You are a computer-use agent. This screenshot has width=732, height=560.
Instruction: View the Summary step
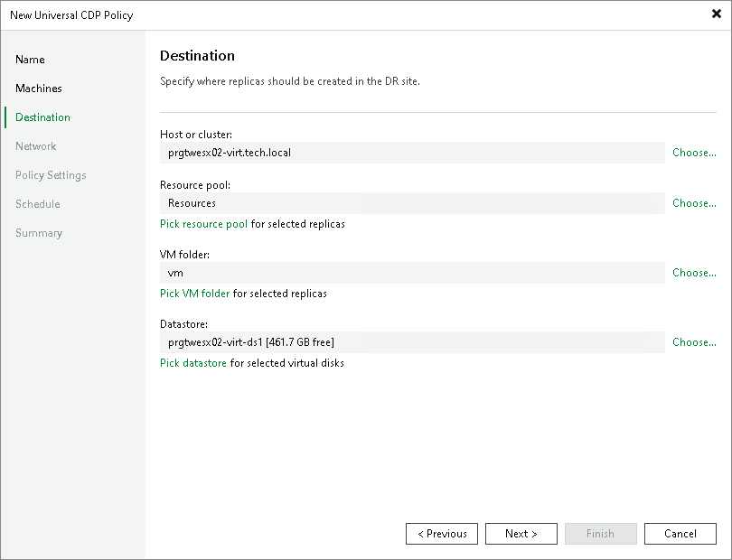[x=39, y=232]
